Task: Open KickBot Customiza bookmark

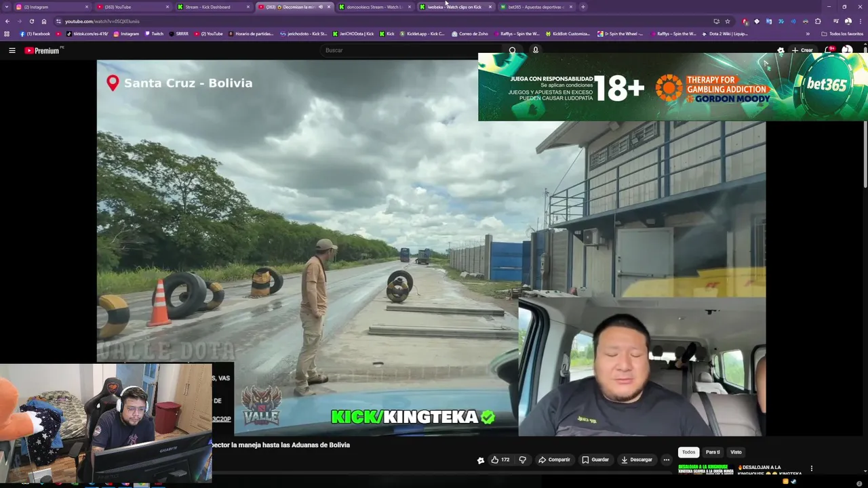Action: [568, 34]
